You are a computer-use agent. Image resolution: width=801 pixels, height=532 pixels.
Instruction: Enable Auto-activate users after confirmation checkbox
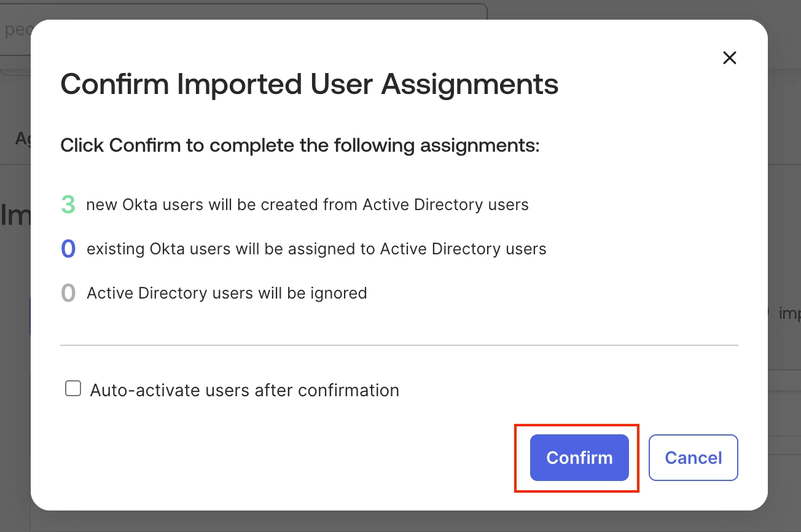(x=73, y=389)
